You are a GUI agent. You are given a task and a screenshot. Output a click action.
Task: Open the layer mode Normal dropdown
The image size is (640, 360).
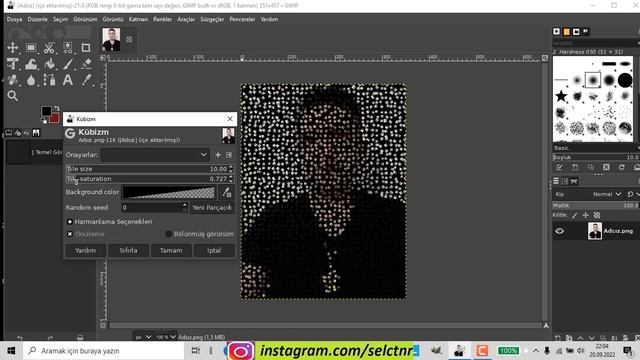tap(607, 194)
